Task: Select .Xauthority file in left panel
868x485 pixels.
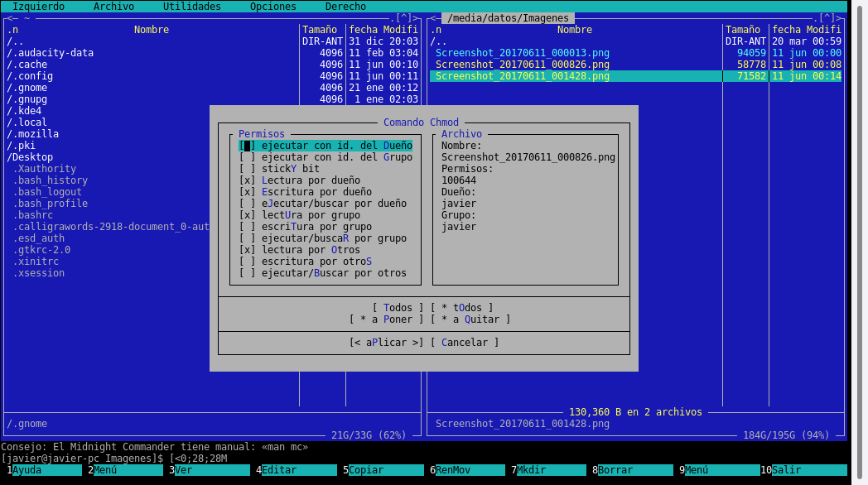Action: 44,169
